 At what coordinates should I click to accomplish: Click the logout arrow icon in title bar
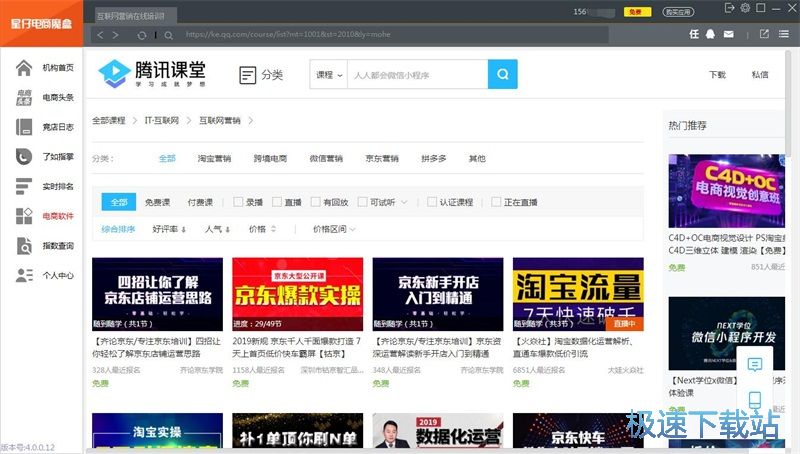tap(730, 8)
